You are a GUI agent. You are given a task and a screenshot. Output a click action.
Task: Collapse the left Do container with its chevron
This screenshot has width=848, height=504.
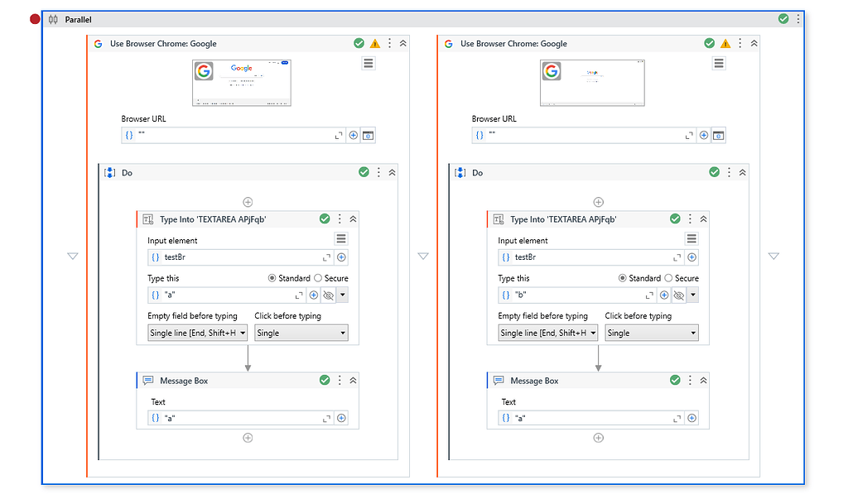point(391,172)
